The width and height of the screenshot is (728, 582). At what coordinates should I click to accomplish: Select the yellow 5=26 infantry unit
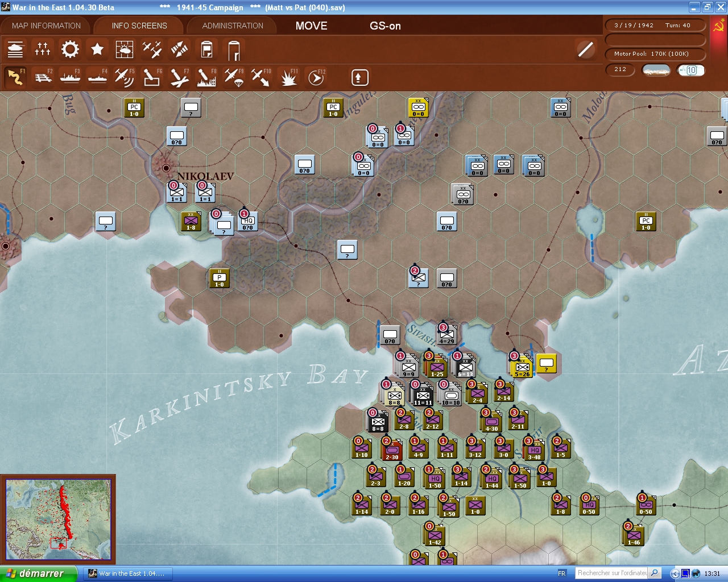click(x=522, y=366)
